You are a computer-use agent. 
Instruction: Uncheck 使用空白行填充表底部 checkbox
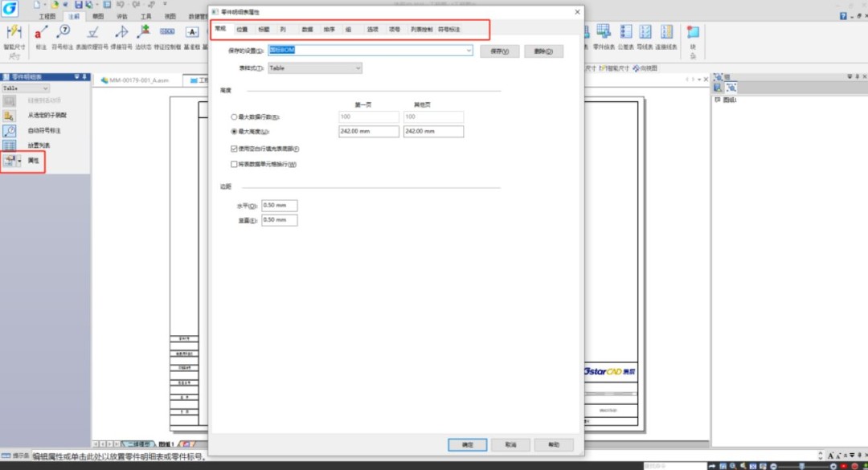coord(234,149)
